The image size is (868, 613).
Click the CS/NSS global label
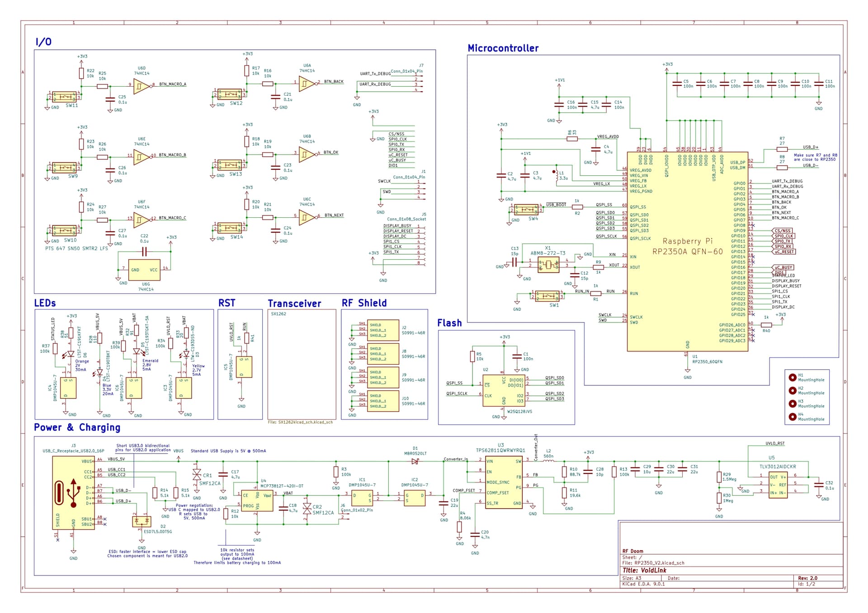pyautogui.click(x=783, y=231)
